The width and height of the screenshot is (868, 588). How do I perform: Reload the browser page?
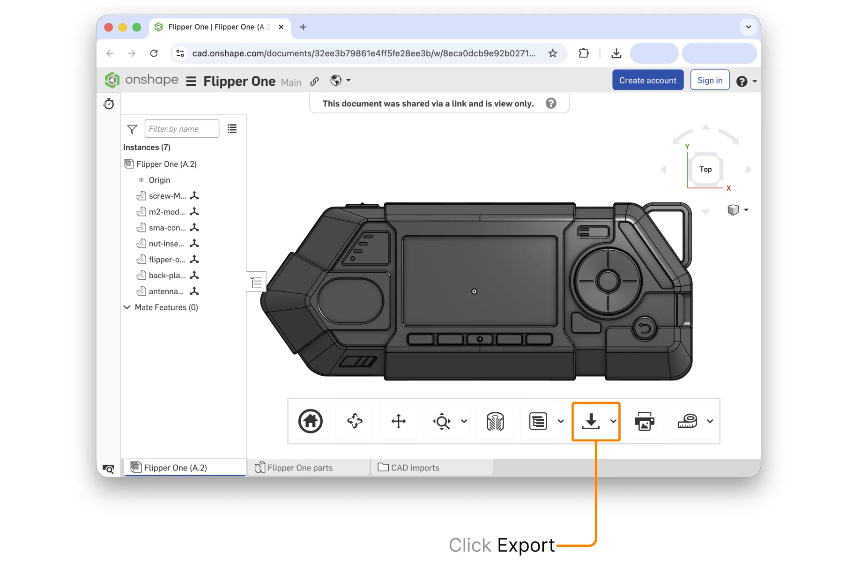point(154,53)
